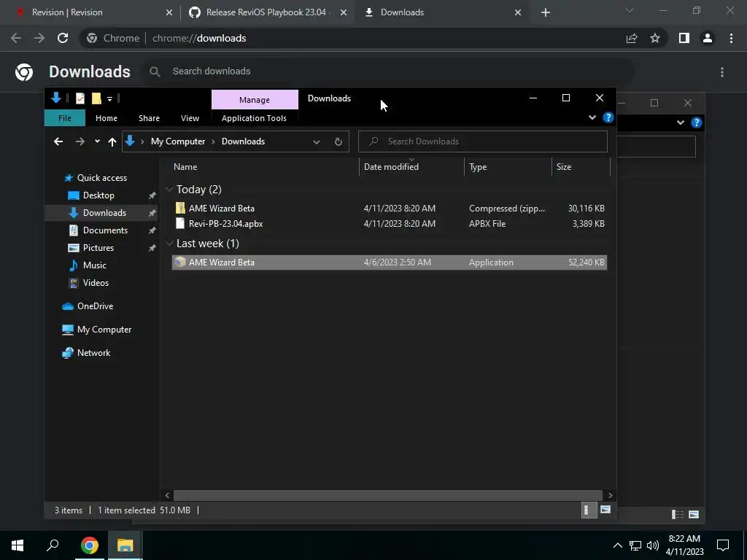Open Chrome profile menu
This screenshot has height=560, width=747.
[708, 38]
